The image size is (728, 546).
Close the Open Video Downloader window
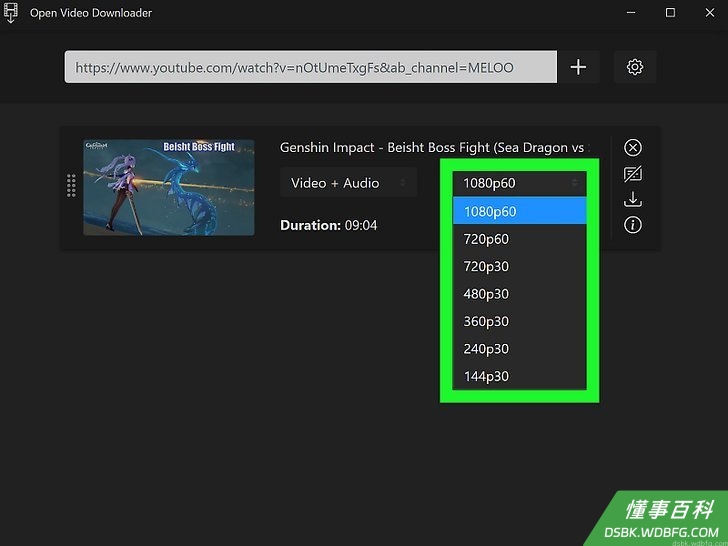point(710,13)
